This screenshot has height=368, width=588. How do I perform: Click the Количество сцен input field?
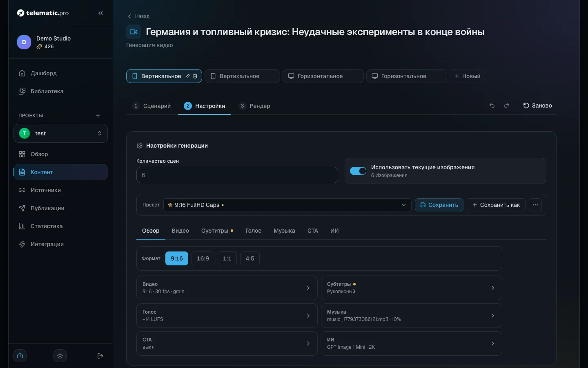tap(237, 175)
